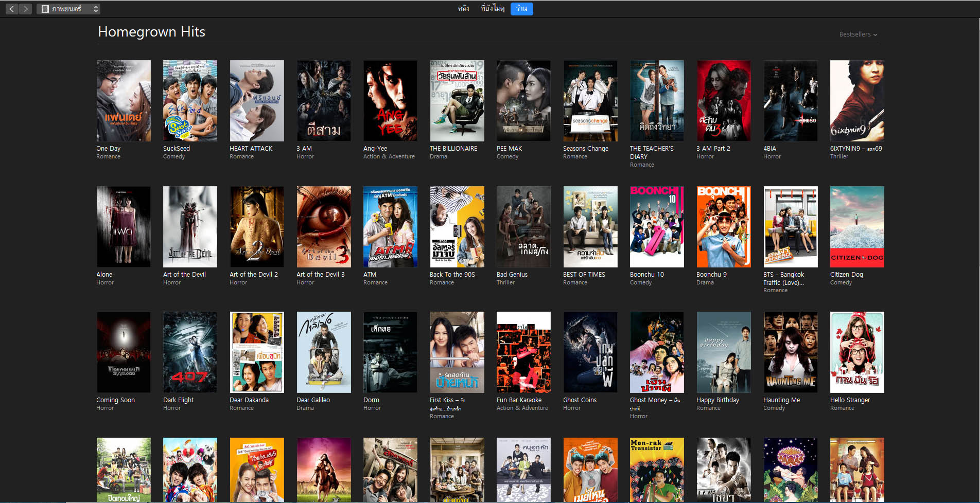This screenshot has height=503, width=980.
Task: Open the media type dropdown (ภาพยนตร์)
Action: (x=68, y=9)
